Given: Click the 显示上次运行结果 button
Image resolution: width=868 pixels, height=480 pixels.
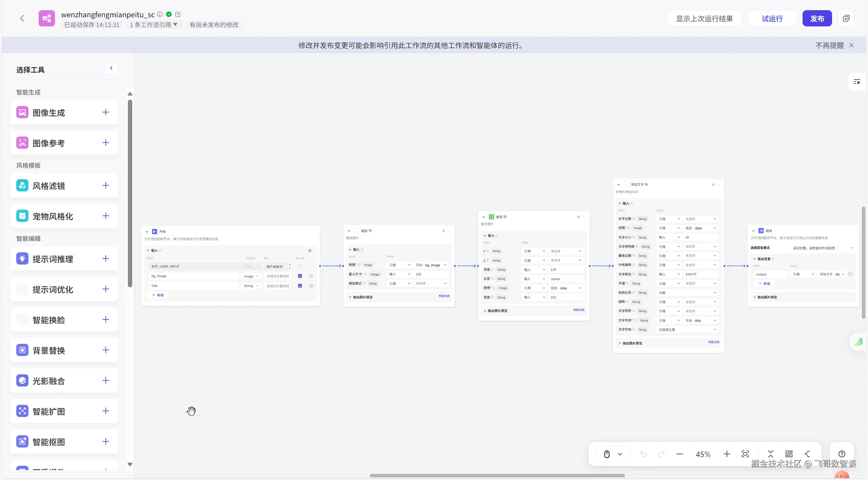Looking at the screenshot, I should point(704,19).
